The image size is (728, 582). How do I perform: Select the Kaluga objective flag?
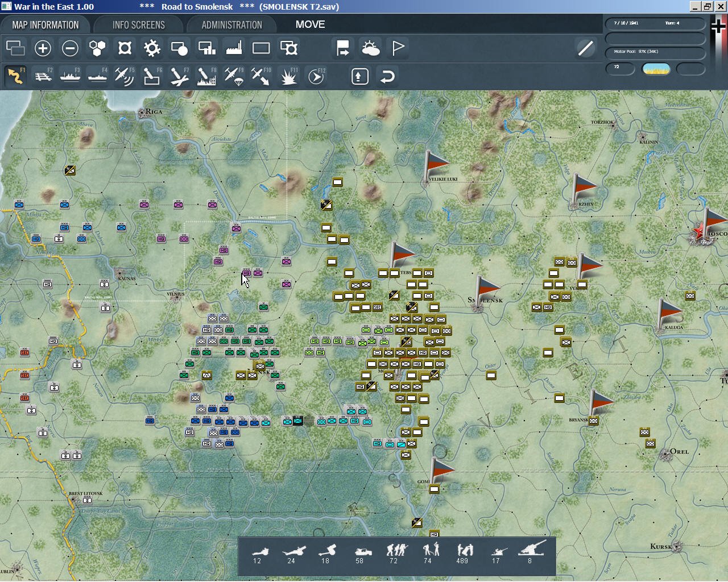(x=669, y=314)
